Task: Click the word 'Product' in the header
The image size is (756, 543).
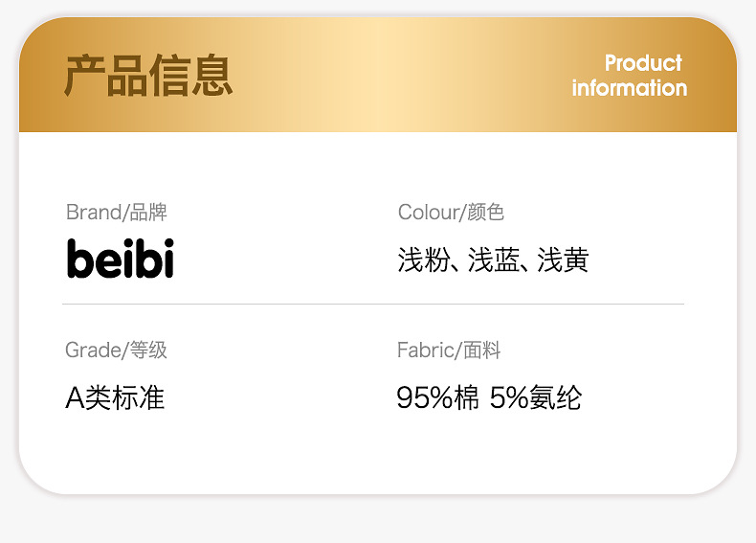Action: coord(643,63)
